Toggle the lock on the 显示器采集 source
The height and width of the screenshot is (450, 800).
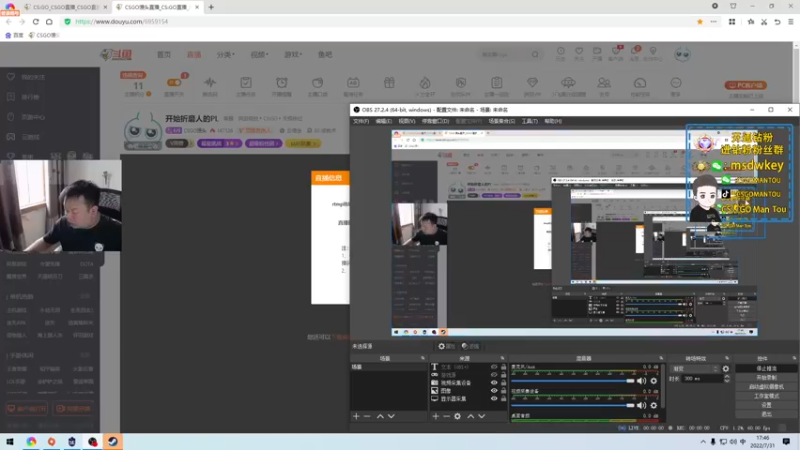click(x=503, y=398)
